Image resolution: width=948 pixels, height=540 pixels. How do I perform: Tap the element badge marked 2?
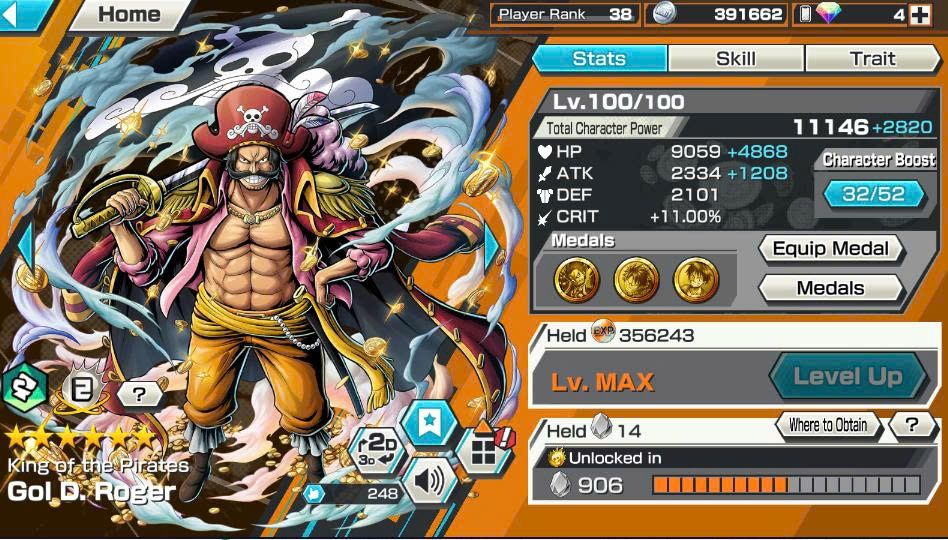coord(80,389)
